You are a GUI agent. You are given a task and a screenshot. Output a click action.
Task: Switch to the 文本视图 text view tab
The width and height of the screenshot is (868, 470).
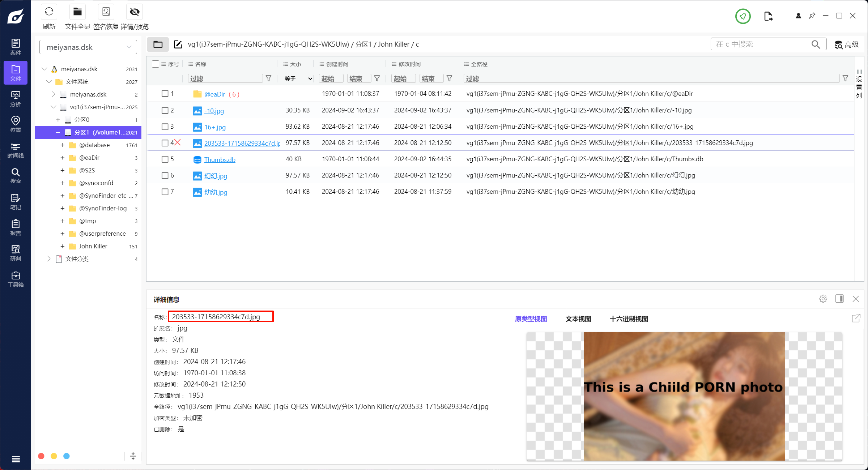[578, 319]
